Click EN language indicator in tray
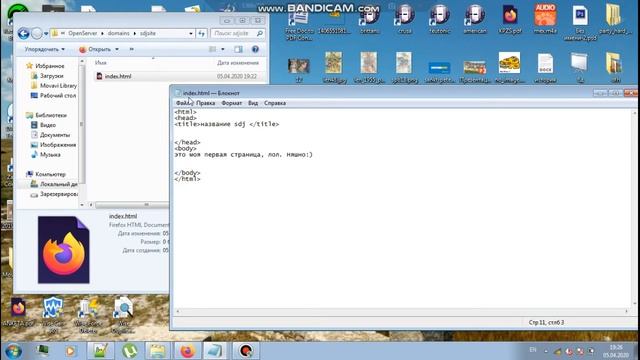This screenshot has height=360, width=640. [533, 350]
